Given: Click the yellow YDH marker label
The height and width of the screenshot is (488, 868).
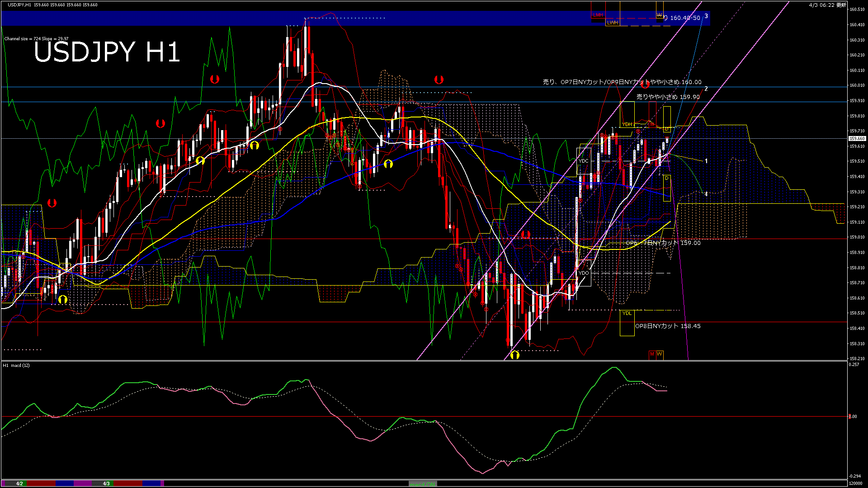Looking at the screenshot, I should pos(627,124).
